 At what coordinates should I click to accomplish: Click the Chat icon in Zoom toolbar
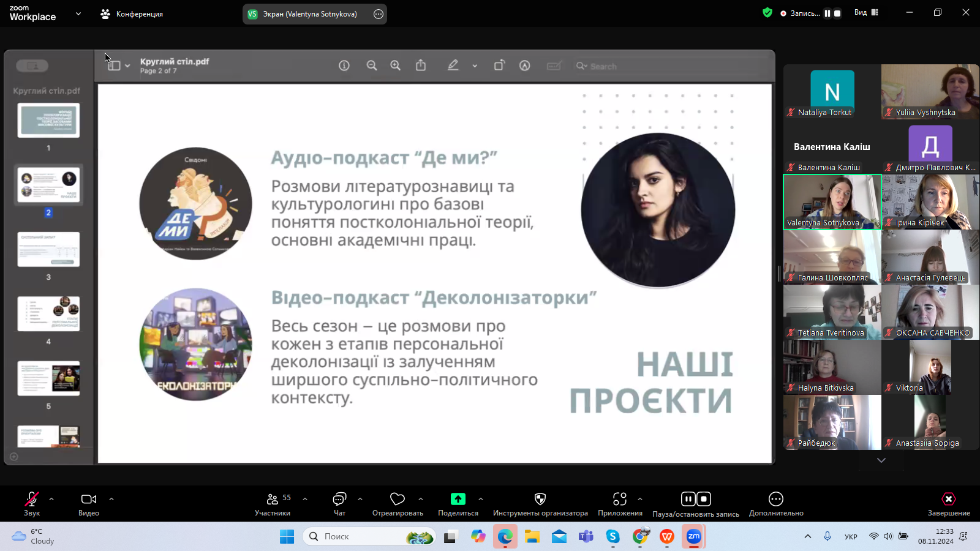pos(339,499)
